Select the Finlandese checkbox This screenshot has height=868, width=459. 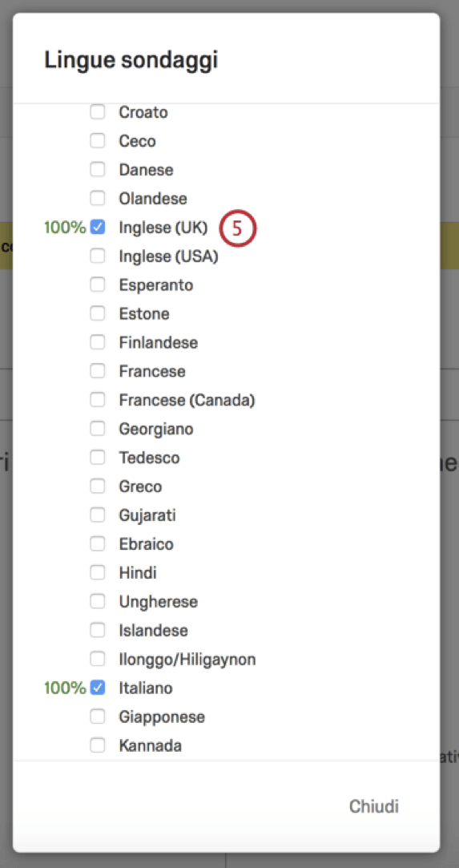98,343
